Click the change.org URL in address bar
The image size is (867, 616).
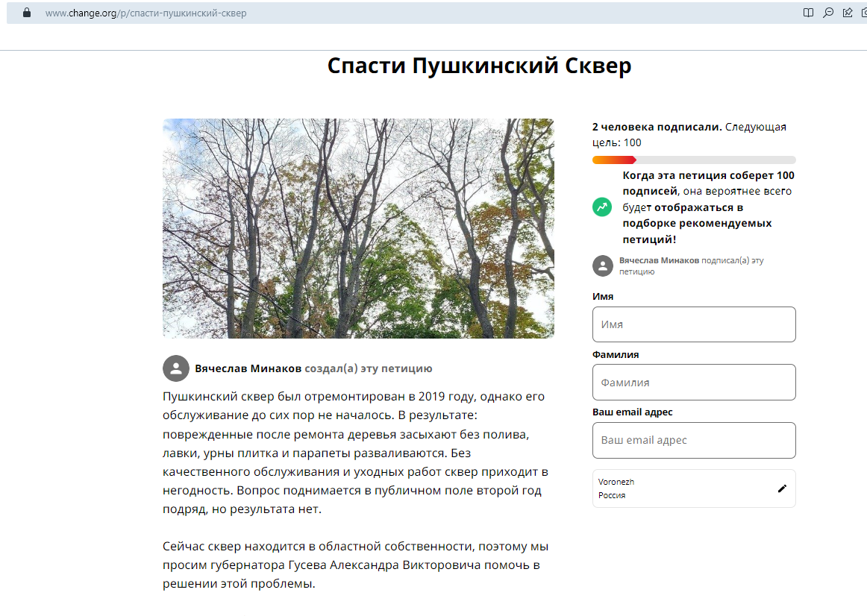(x=146, y=13)
